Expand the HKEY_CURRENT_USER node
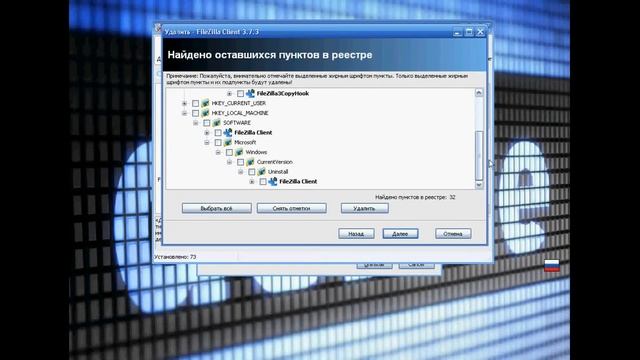640x360 pixels. coord(184,103)
